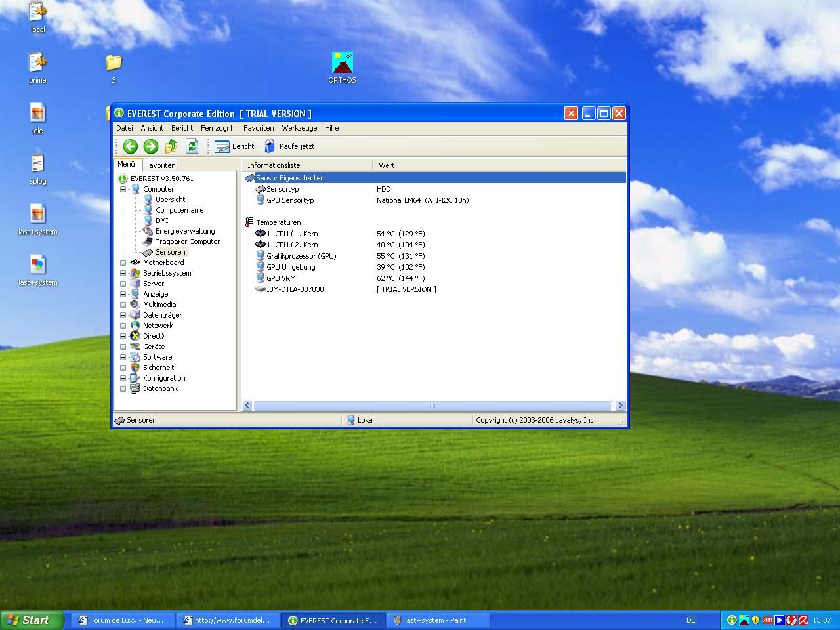Select the 1. CPU / 1. Kern row
Screen dimensions: 840x630
tap(434, 234)
